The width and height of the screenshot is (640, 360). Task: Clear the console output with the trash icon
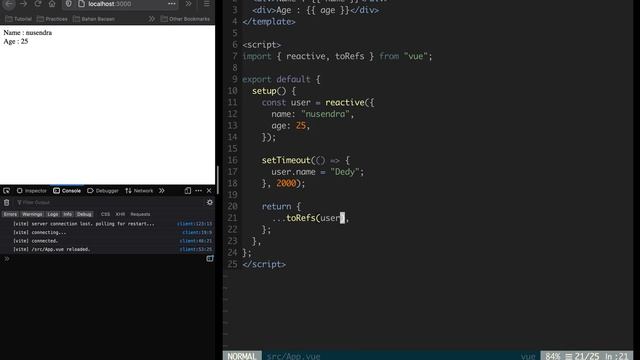7,202
